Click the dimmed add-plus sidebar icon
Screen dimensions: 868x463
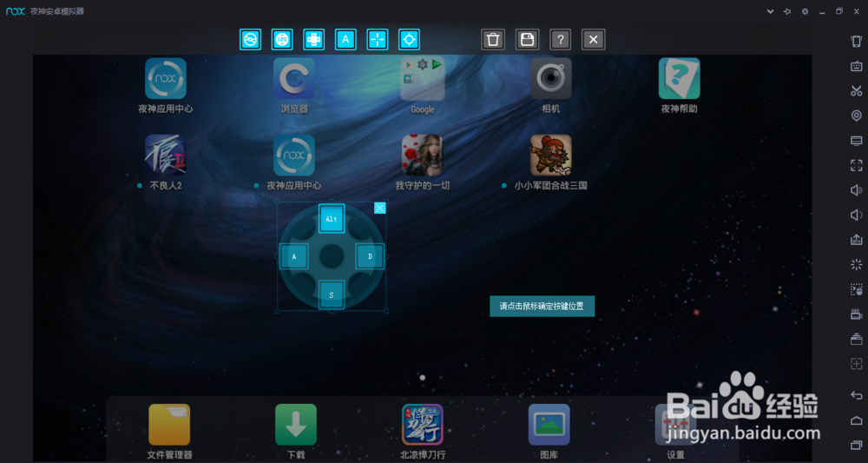point(856,364)
